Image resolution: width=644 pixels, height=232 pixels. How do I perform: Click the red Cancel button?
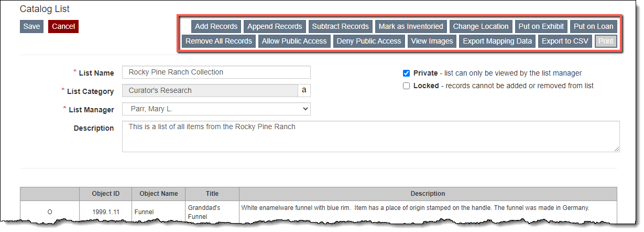63,26
